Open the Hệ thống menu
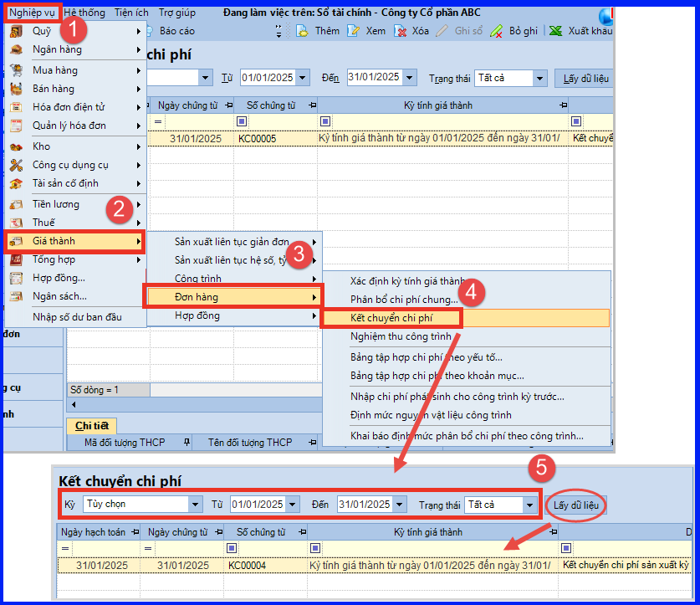Screen dimensions: 700x605 [x=84, y=13]
